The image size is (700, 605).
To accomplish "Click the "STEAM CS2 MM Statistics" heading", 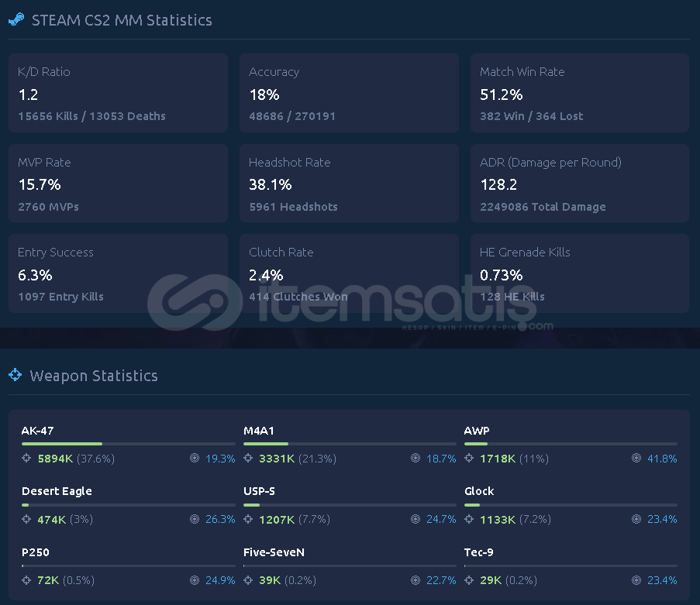I will pyautogui.click(x=122, y=20).
